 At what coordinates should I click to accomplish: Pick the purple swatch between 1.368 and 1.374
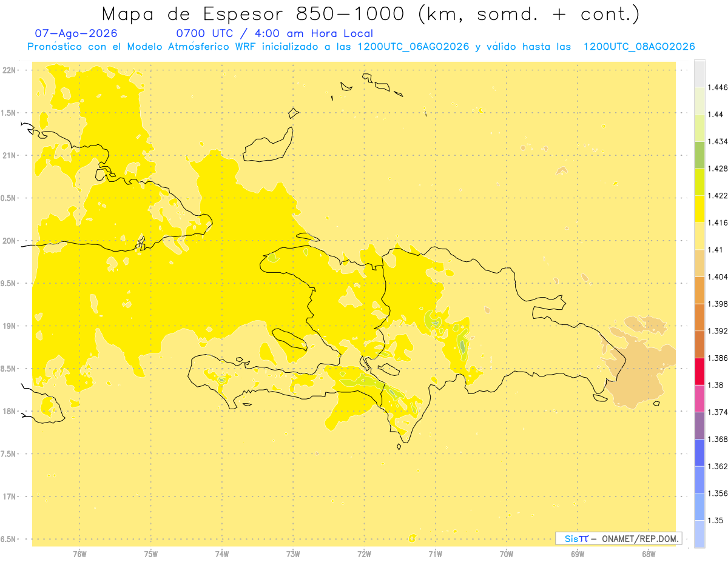699,426
